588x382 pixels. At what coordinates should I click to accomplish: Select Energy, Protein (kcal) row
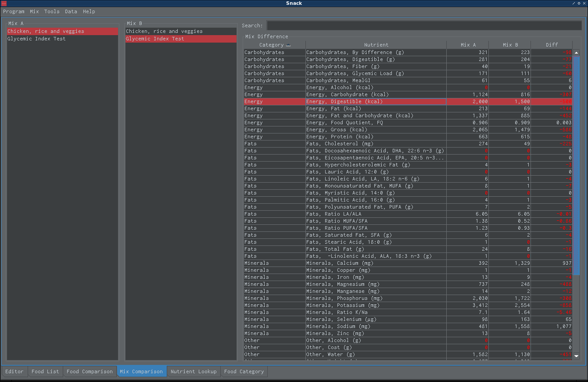coord(408,137)
